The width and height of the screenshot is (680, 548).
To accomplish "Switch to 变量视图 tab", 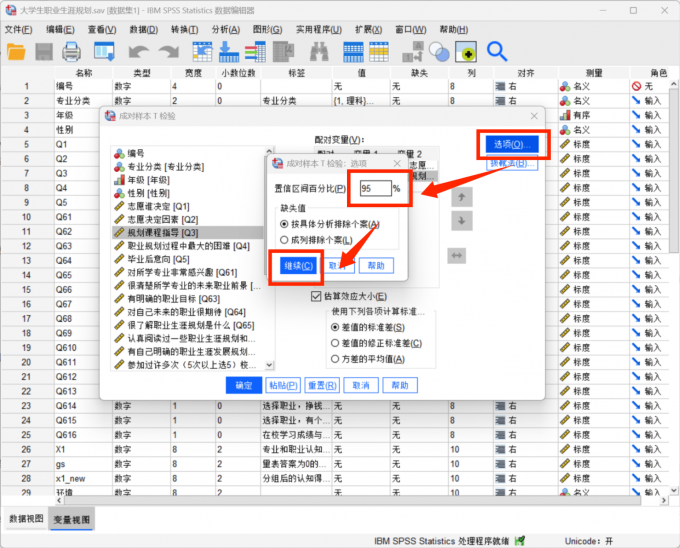I will click(72, 519).
